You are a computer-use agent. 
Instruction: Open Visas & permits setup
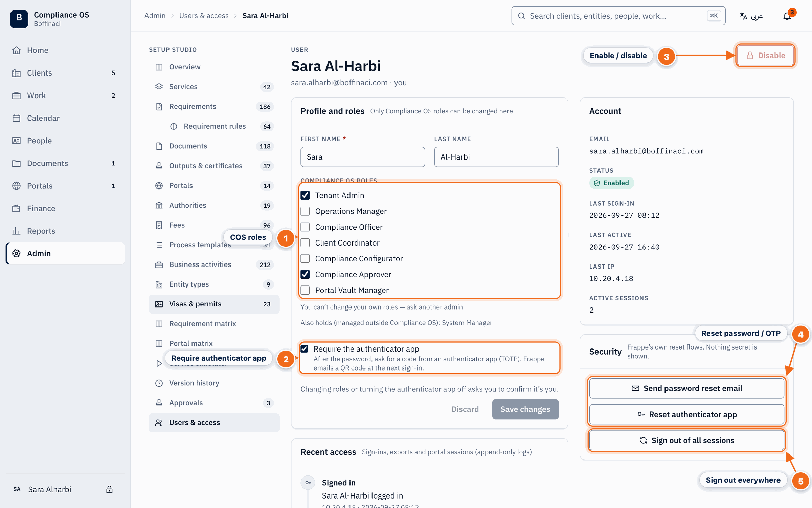(x=214, y=304)
